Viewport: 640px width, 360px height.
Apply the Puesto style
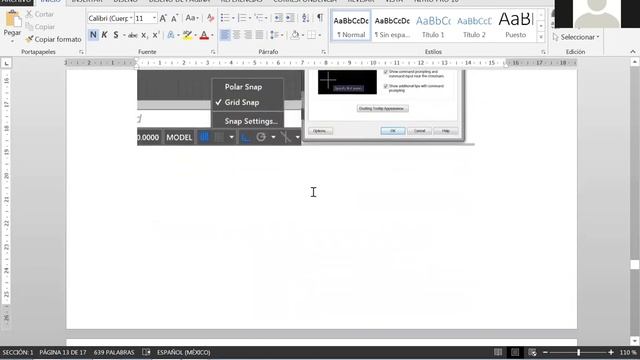tap(516, 26)
